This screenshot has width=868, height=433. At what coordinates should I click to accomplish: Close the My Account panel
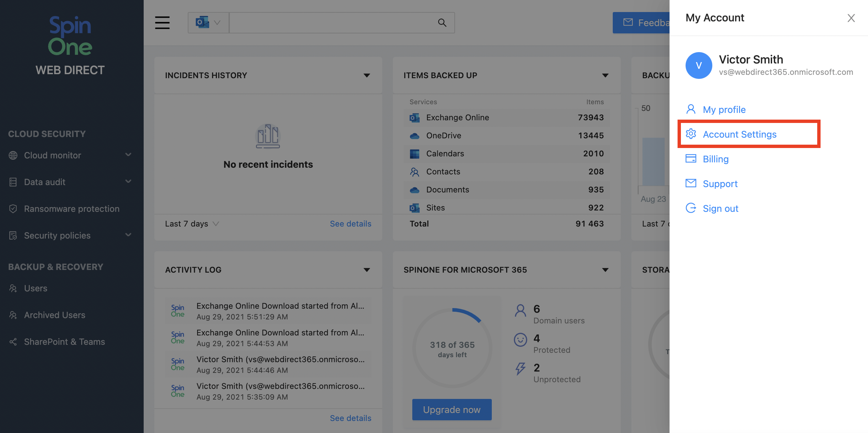[x=851, y=18]
